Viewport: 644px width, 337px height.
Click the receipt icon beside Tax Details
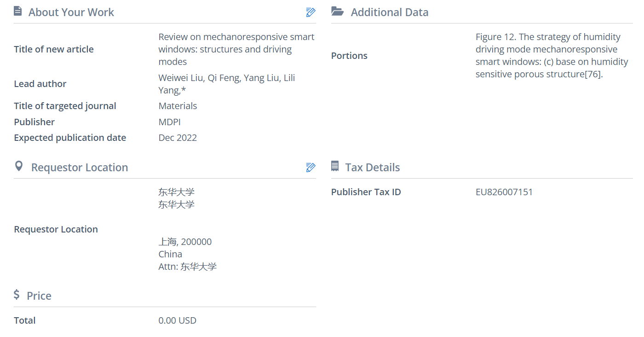pos(335,166)
